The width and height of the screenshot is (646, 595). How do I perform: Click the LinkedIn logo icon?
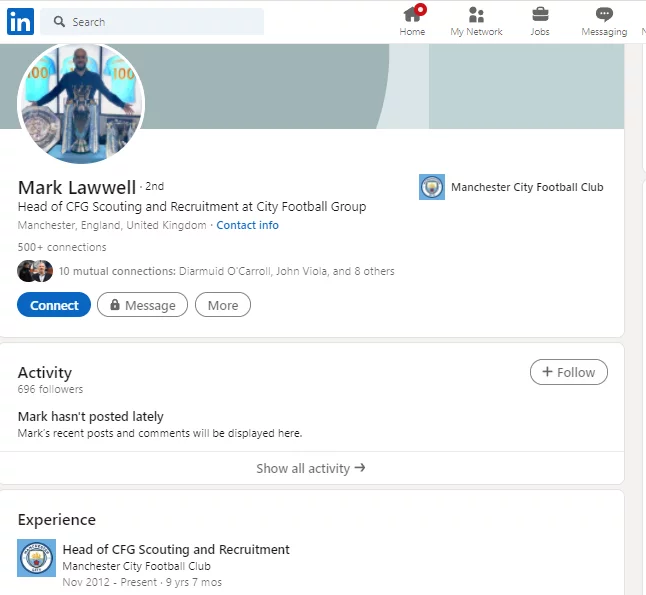(x=20, y=21)
